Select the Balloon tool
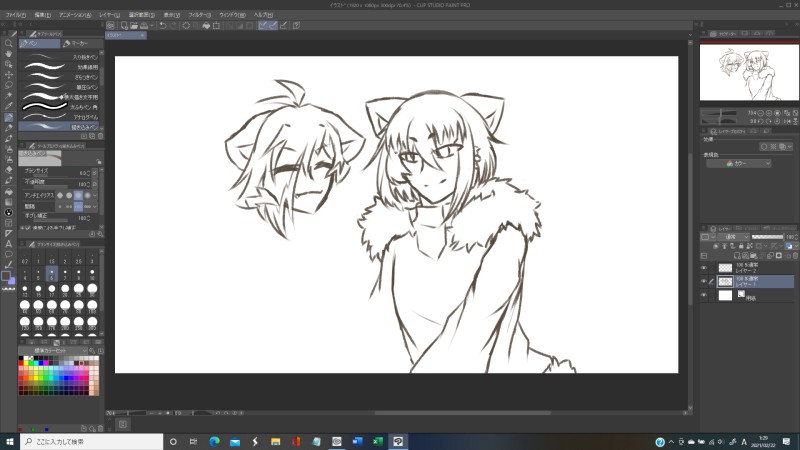The height and width of the screenshot is (450, 800). tap(8, 254)
